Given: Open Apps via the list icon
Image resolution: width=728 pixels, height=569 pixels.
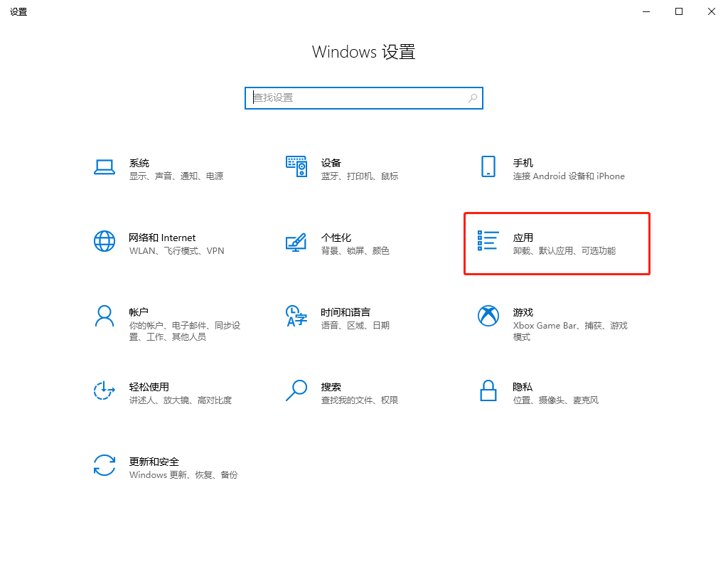Looking at the screenshot, I should 488,241.
